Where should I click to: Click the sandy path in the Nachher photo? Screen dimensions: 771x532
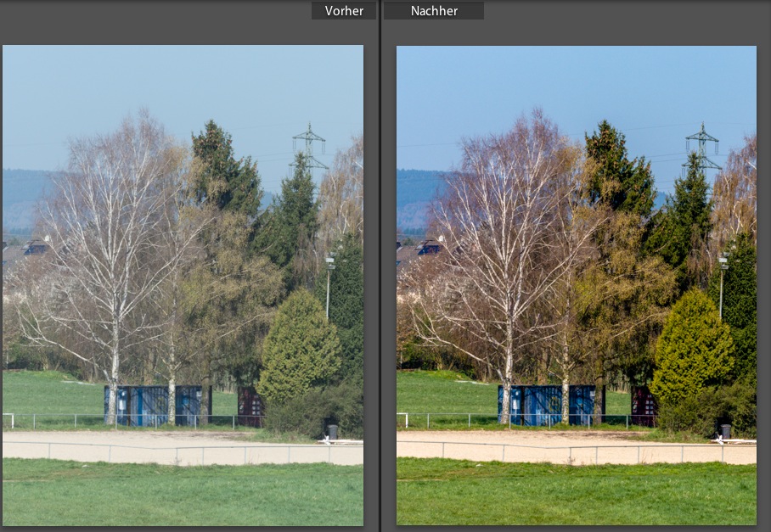click(x=577, y=447)
